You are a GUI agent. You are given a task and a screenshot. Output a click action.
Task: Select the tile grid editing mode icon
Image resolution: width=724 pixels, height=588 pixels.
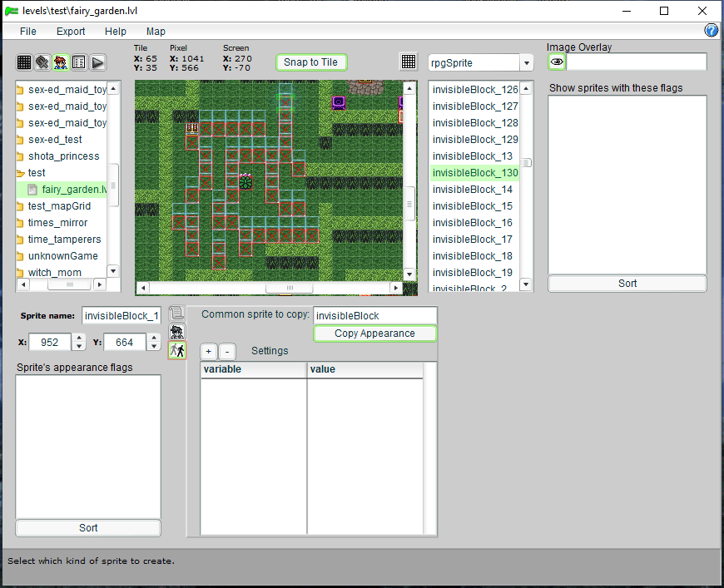point(24,62)
